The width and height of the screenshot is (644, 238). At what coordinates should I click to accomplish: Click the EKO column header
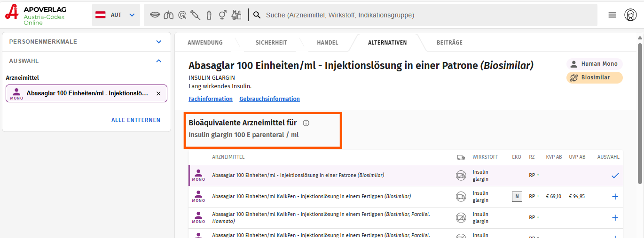(x=517, y=157)
